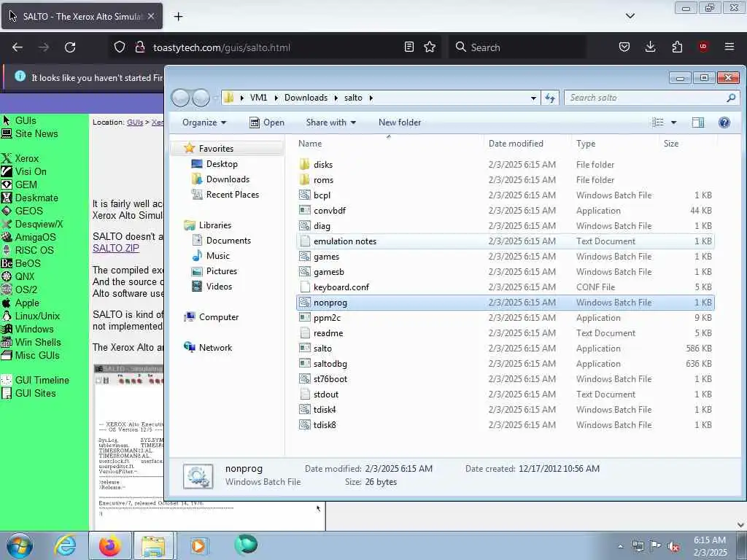Click the toastytech.com address bar URL

pyautogui.click(x=222, y=47)
